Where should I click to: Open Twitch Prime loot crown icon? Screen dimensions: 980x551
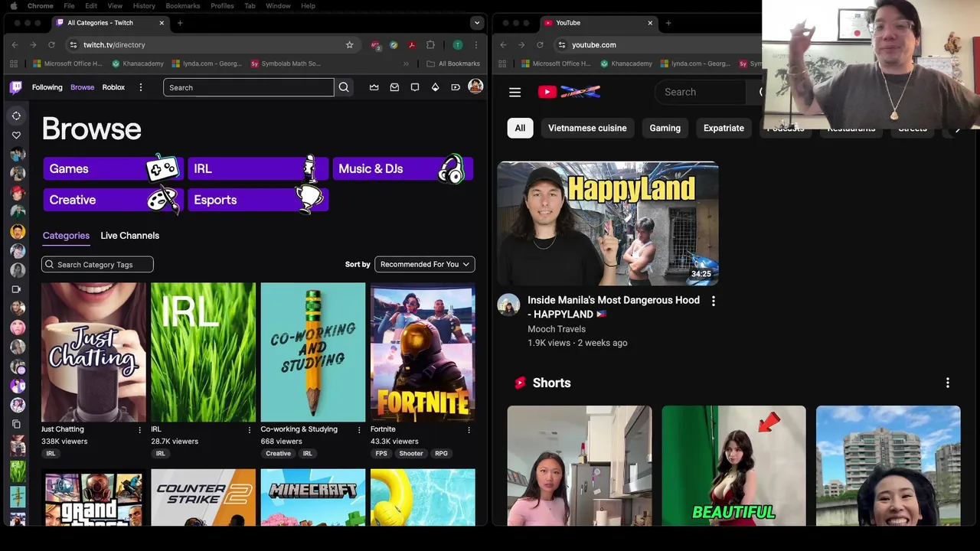(x=374, y=87)
